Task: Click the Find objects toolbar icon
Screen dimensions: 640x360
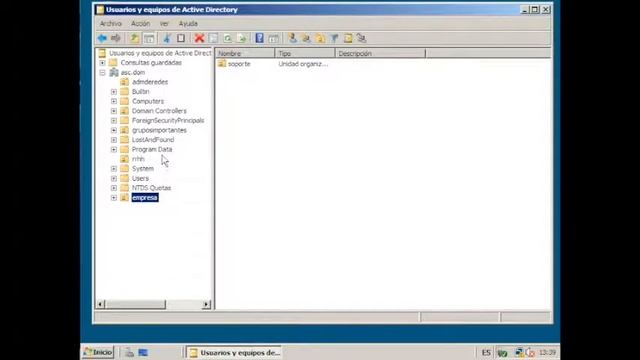Action: [x=348, y=38]
